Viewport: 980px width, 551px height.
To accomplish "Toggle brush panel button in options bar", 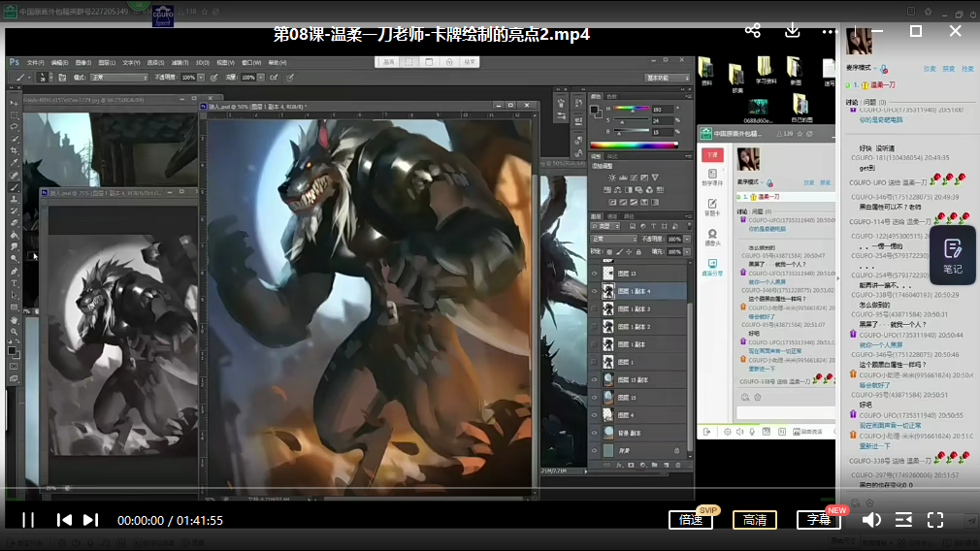I will click(x=62, y=78).
